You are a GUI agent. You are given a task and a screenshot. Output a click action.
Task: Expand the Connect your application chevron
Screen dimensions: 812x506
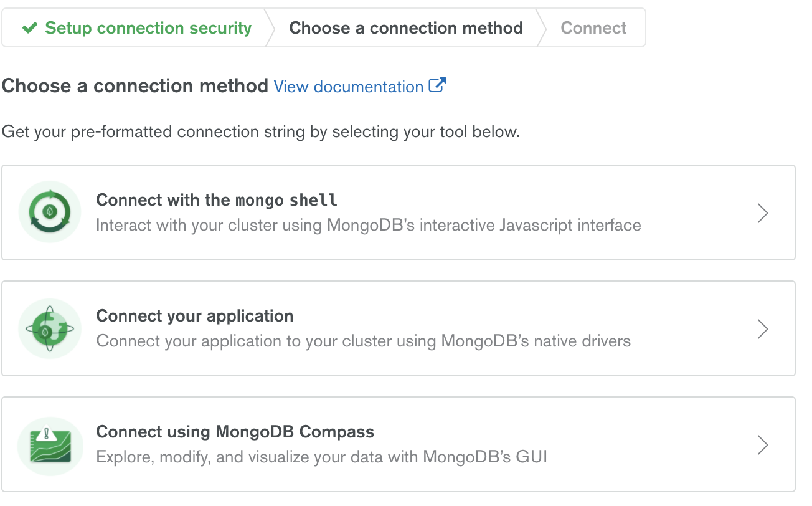[x=763, y=329]
